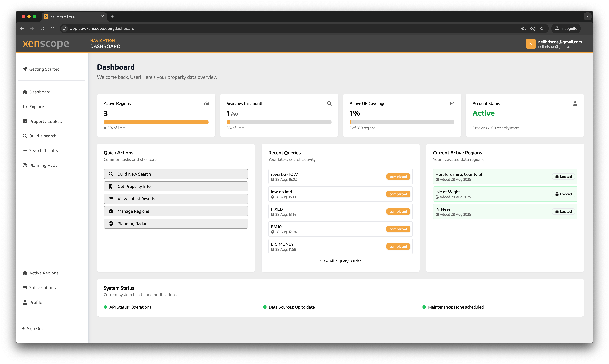Click 'API Status: Operational' text
Image resolution: width=609 pixels, height=364 pixels.
point(131,307)
